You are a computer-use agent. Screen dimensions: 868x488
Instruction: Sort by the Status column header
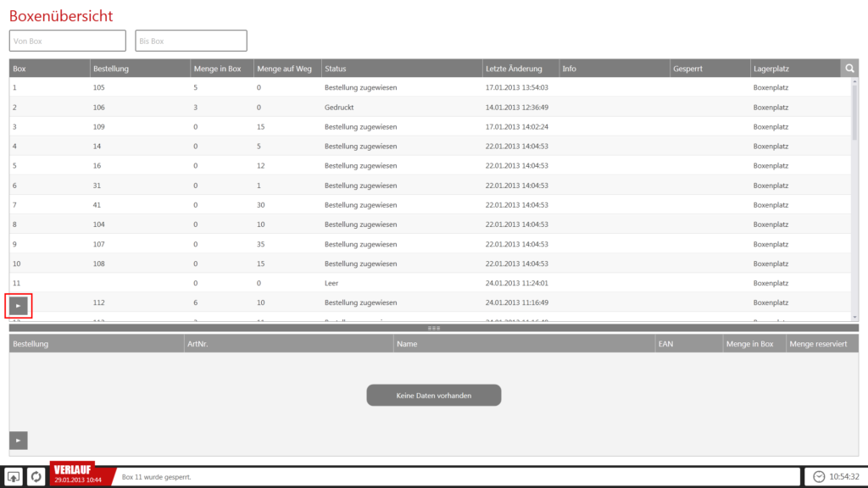pos(400,69)
